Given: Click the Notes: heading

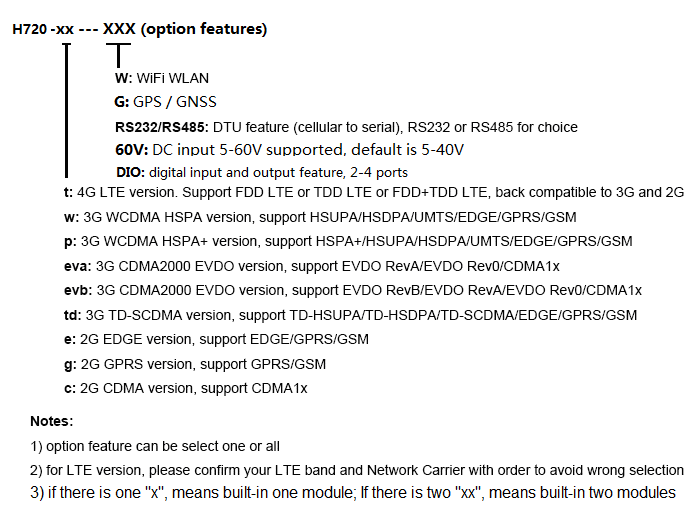Looking at the screenshot, I should (x=52, y=421).
